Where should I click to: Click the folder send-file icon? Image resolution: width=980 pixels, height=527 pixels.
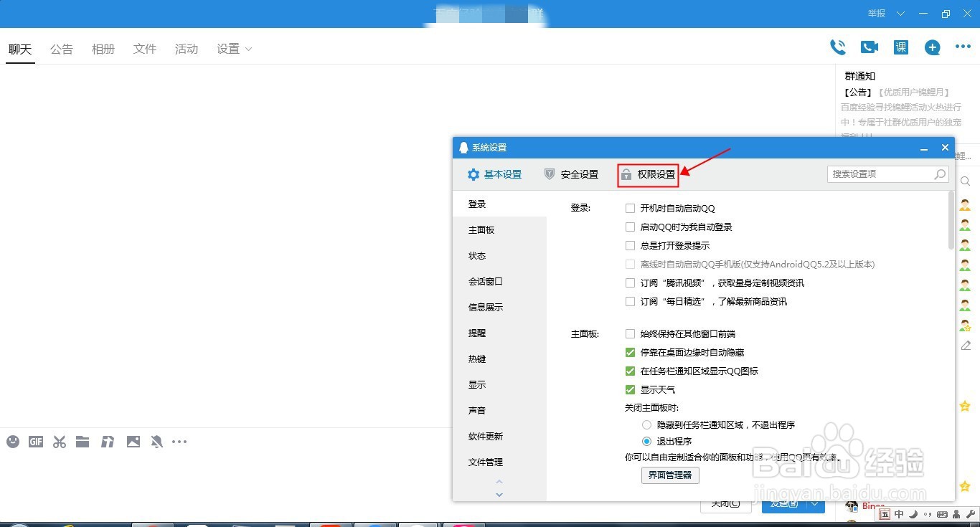(83, 442)
